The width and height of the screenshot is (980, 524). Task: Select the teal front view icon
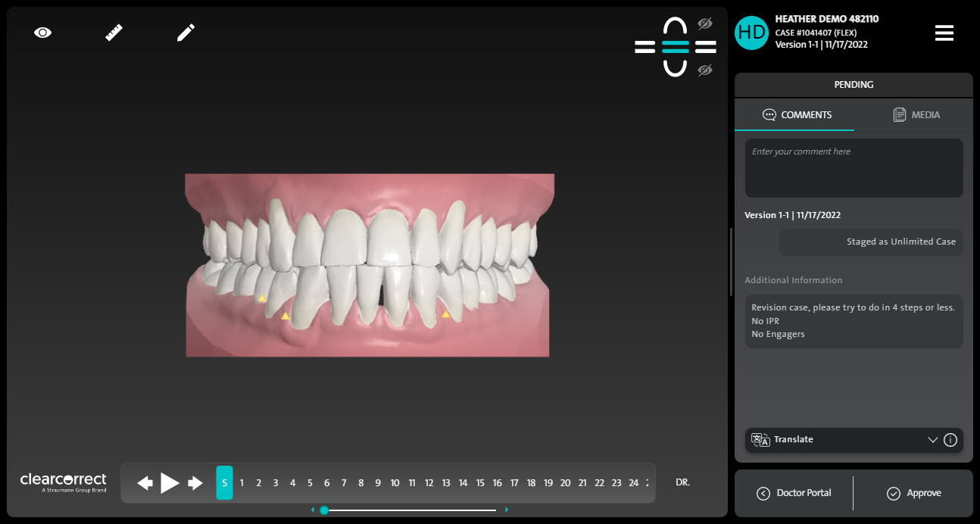[x=675, y=47]
